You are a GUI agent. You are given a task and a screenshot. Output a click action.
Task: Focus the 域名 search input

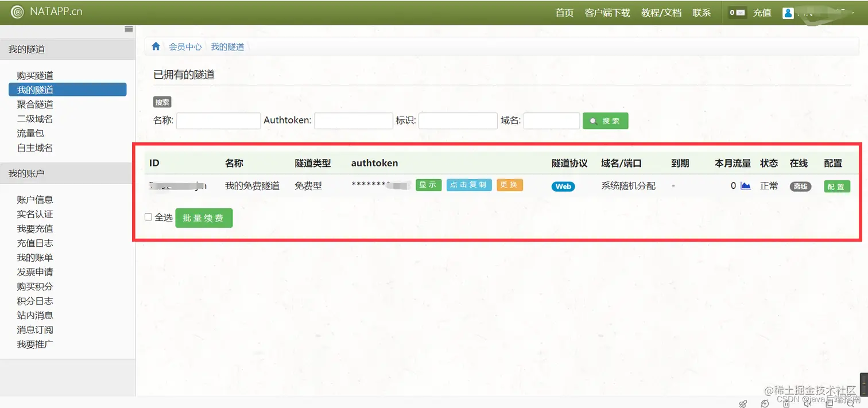click(552, 121)
